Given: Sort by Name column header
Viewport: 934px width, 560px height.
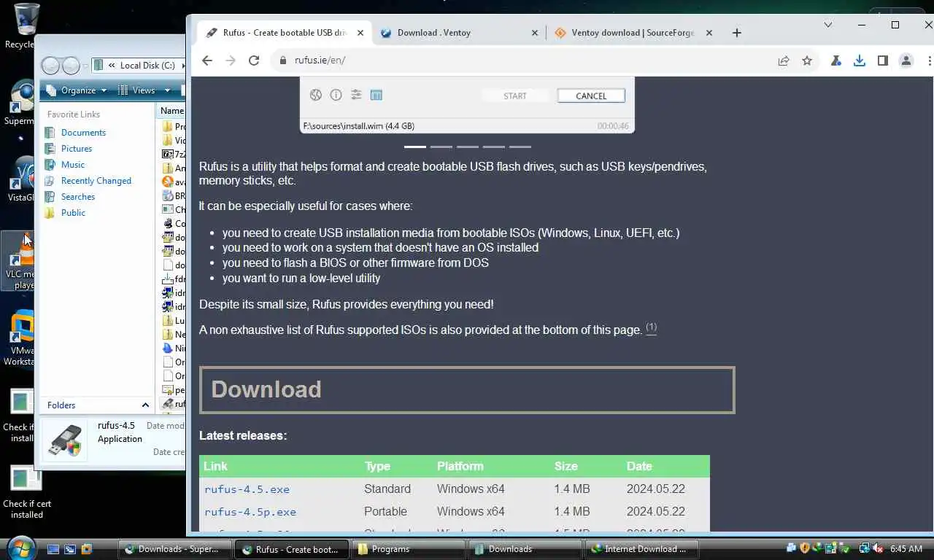Looking at the screenshot, I should 172,111.
